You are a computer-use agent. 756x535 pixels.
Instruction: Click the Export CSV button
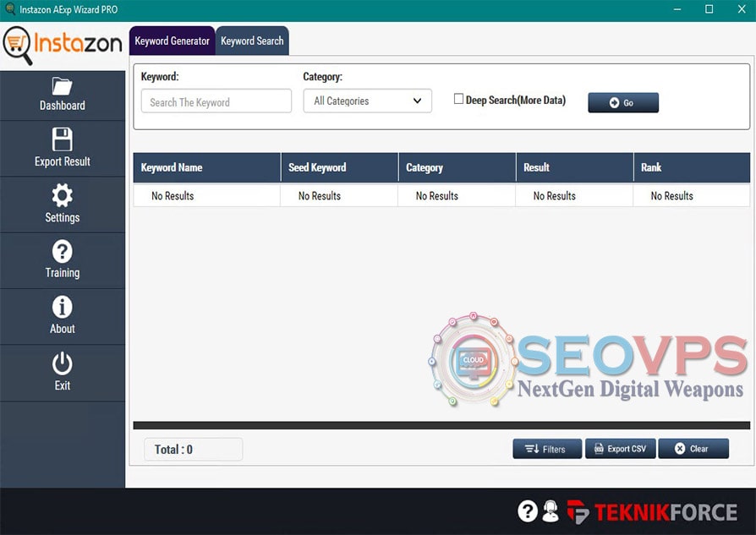click(621, 449)
